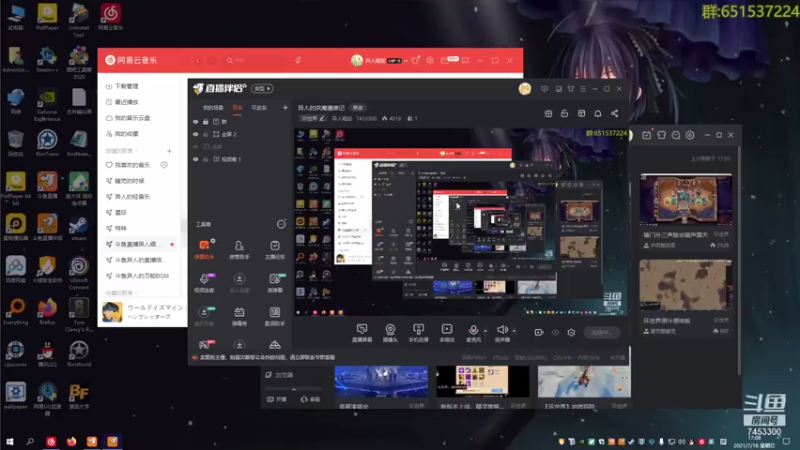The image size is (800, 450).
Task: Open 主播任务 tool in 直播伴侣 toolbox
Action: coord(274,249)
